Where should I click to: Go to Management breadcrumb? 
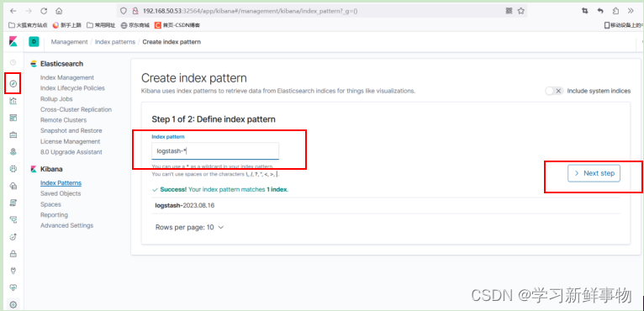click(x=69, y=42)
